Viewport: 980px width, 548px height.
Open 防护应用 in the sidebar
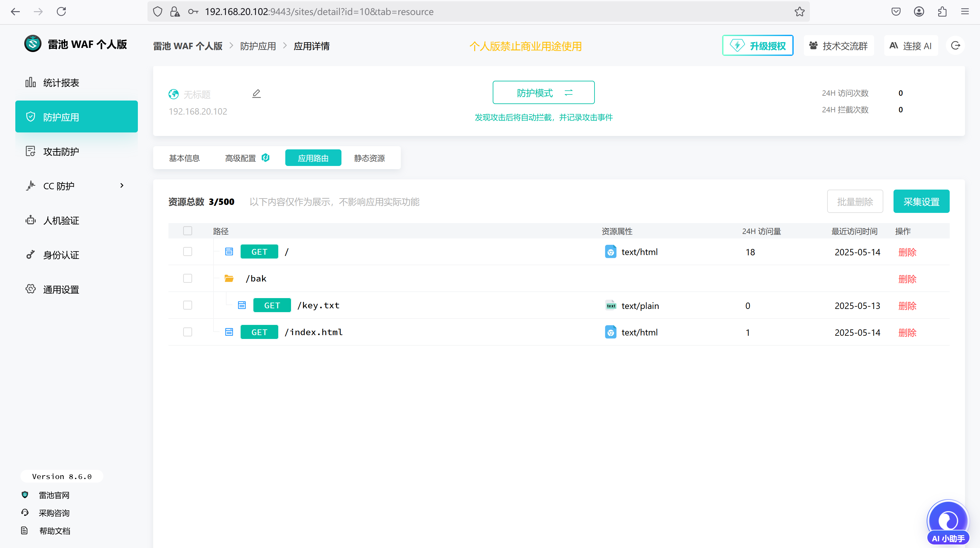point(76,117)
